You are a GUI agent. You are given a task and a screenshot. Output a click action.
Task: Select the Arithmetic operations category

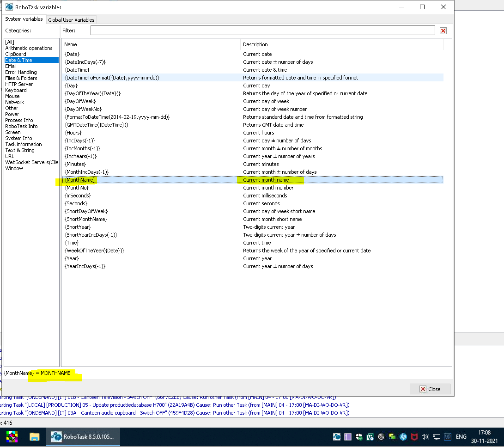[x=29, y=48]
